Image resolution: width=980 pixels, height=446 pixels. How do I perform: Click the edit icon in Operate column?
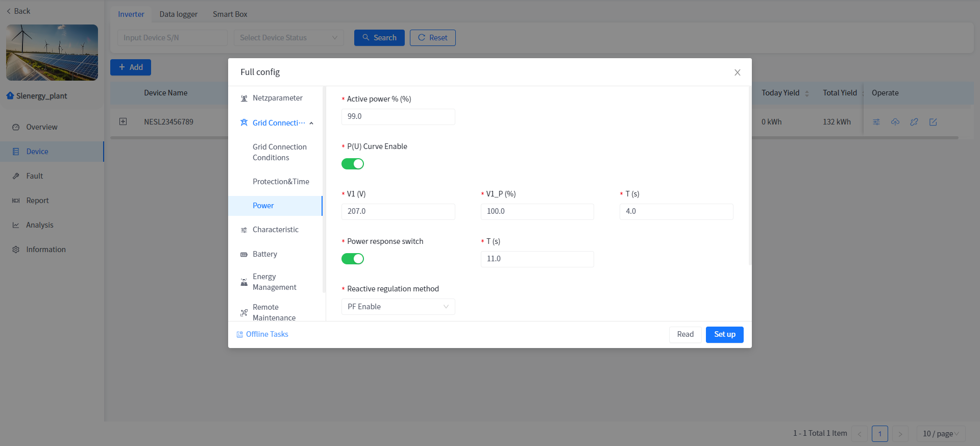933,122
